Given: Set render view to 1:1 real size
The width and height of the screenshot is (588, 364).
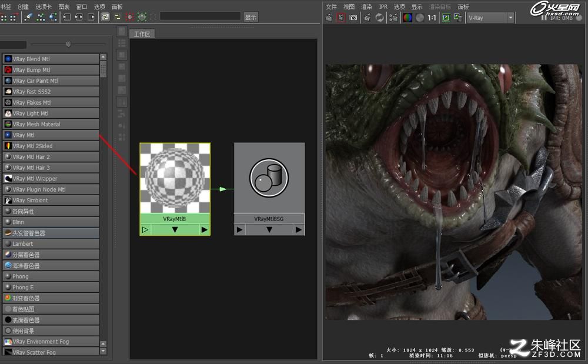Looking at the screenshot, I should coord(432,18).
